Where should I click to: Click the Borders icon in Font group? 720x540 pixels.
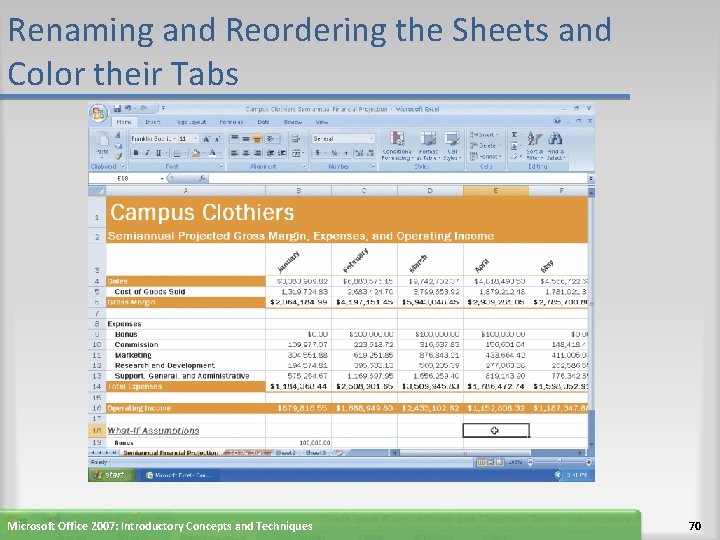point(177,153)
